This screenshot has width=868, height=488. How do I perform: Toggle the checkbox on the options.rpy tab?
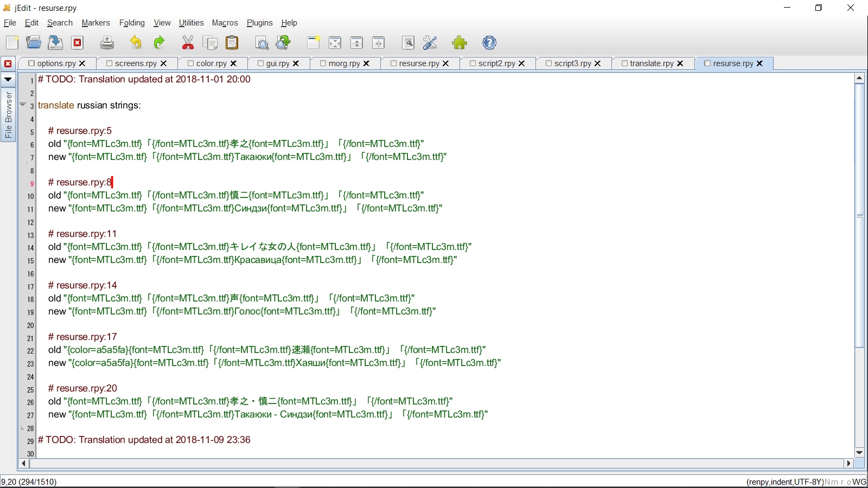(x=31, y=63)
